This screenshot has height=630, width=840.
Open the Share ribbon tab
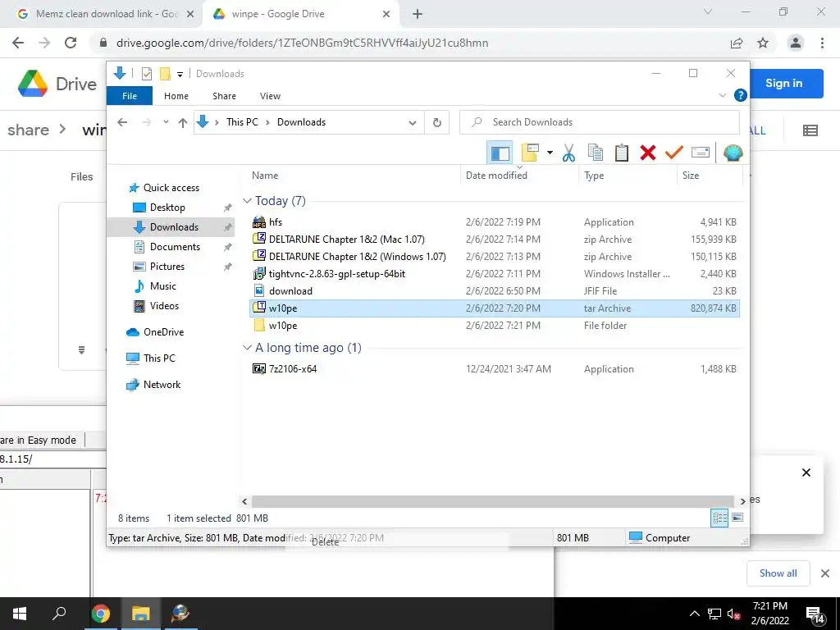[224, 96]
